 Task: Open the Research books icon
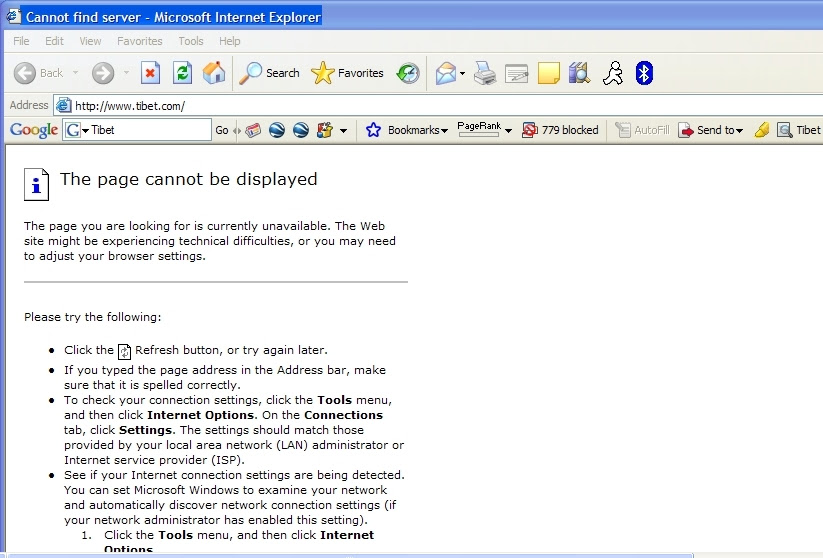click(x=579, y=73)
